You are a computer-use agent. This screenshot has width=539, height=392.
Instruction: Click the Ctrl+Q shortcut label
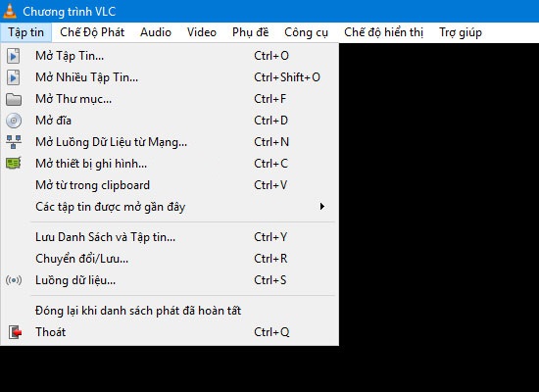[271, 332]
